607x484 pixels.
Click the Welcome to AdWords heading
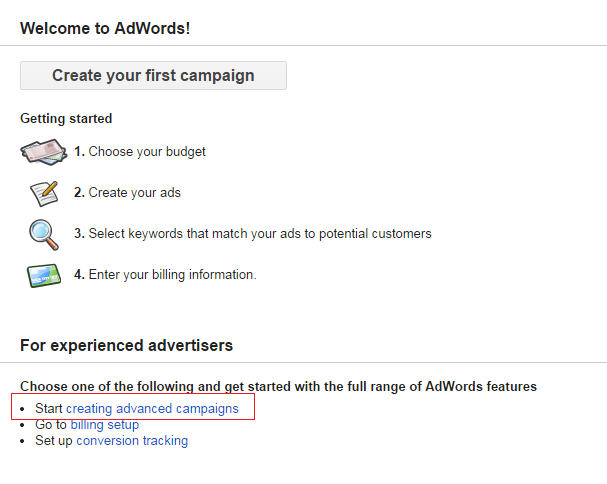pos(105,29)
